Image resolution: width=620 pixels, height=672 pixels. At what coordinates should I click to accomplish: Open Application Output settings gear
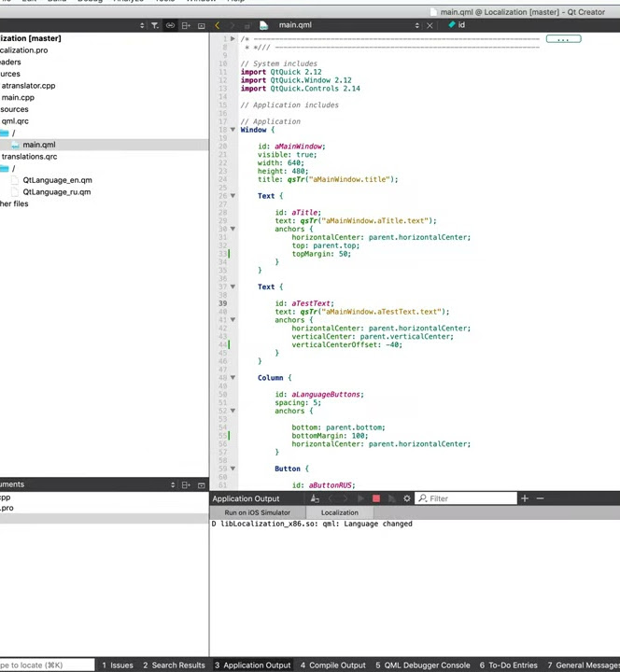pyautogui.click(x=407, y=498)
